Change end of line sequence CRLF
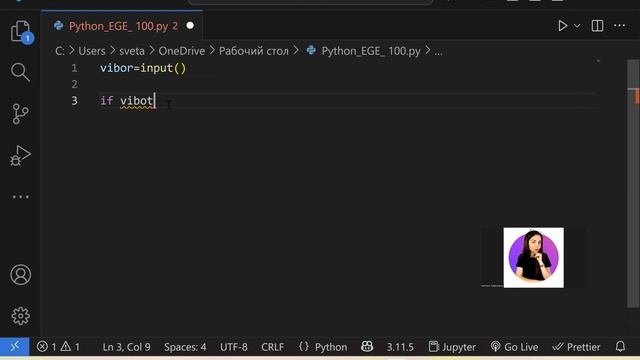The image size is (640, 360). pos(272,347)
